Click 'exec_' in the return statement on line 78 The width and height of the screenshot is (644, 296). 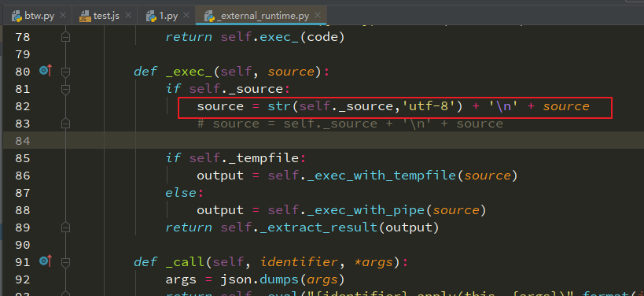[x=280, y=38]
